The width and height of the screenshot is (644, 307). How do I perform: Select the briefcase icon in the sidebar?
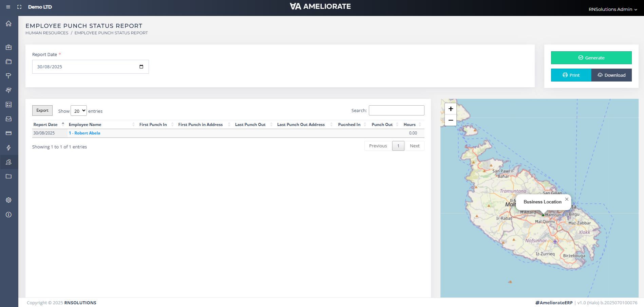pos(8,47)
